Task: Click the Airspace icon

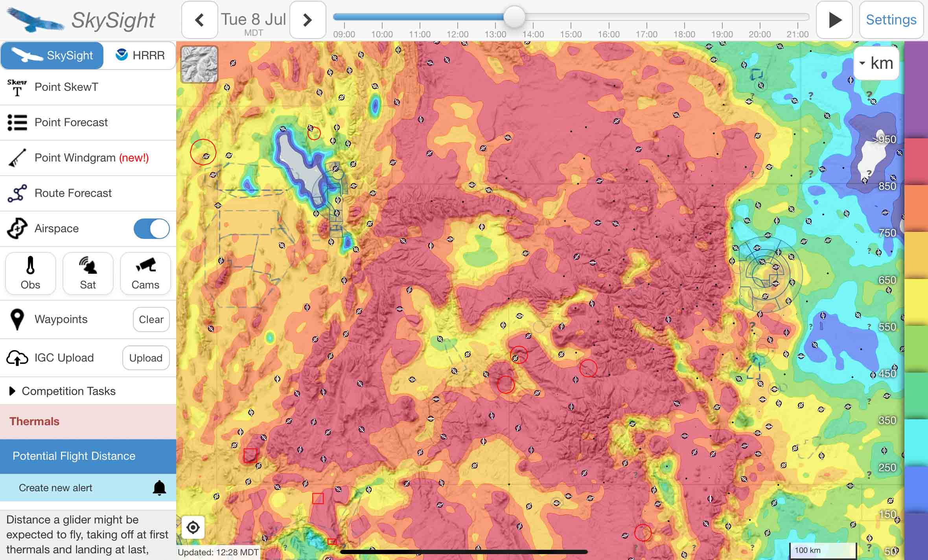Action: pos(17,228)
